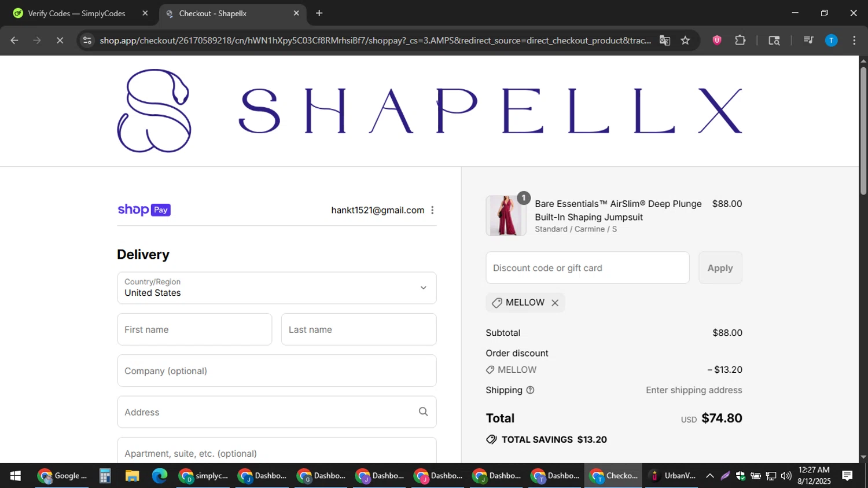Open media control icon in toolbar
Image resolution: width=868 pixels, height=488 pixels.
pos(808,40)
